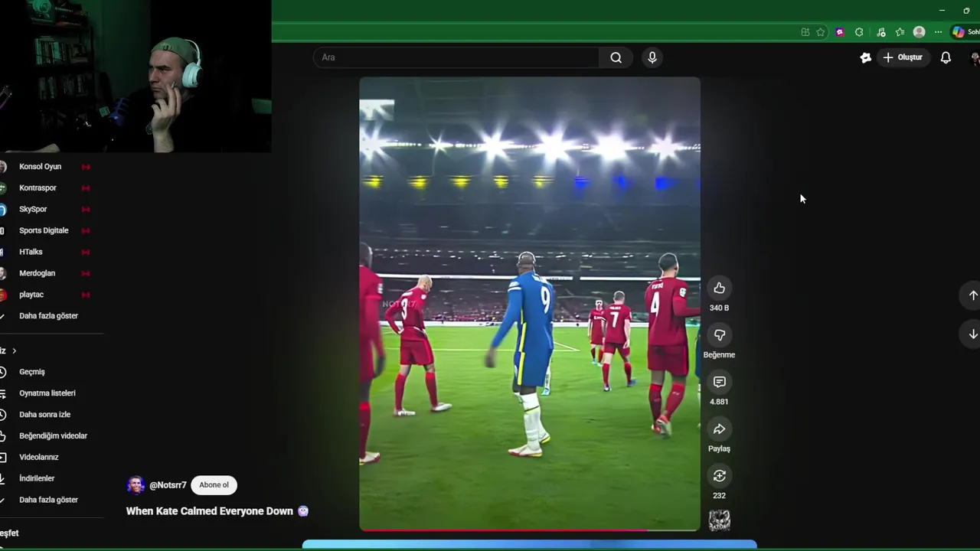
Task: Open SkySpor subscription
Action: pos(33,209)
